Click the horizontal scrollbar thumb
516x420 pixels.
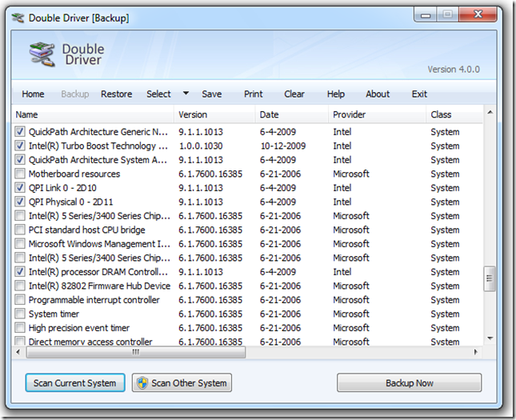[x=136, y=352]
